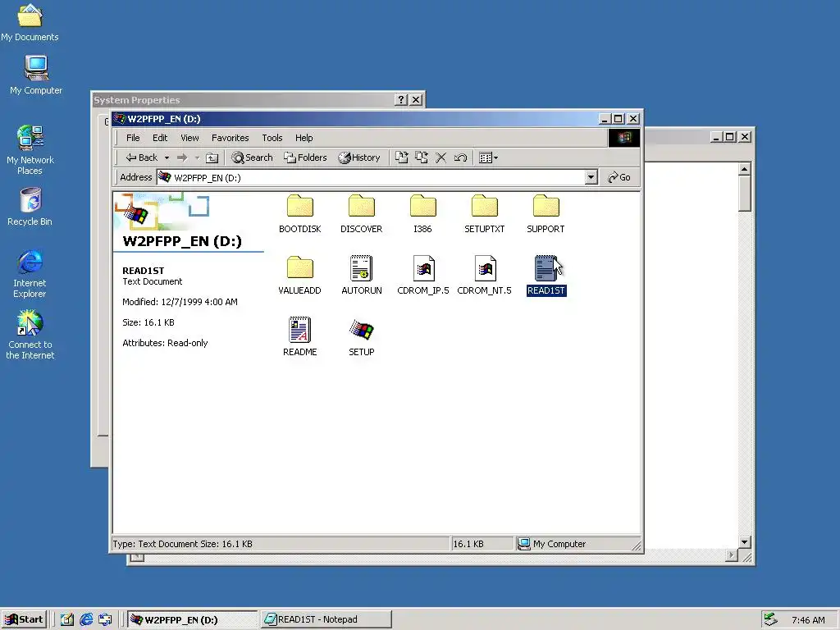Click scroll down arrow in background window
Image resolution: width=840 pixels, height=630 pixels.
(744, 542)
